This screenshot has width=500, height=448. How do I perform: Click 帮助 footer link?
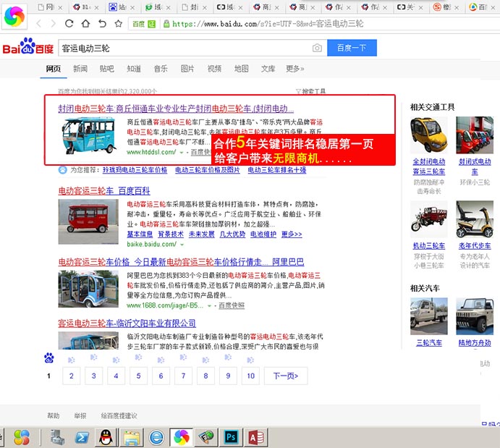coord(54,416)
